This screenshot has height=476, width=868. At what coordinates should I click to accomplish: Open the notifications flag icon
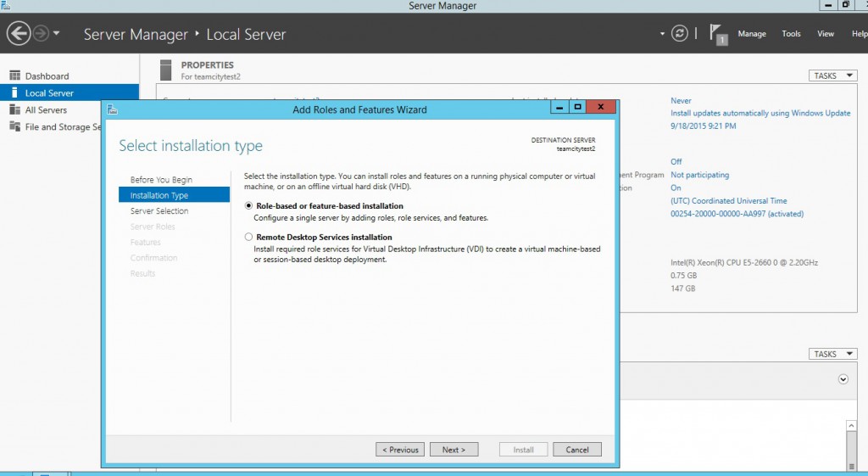click(x=718, y=34)
